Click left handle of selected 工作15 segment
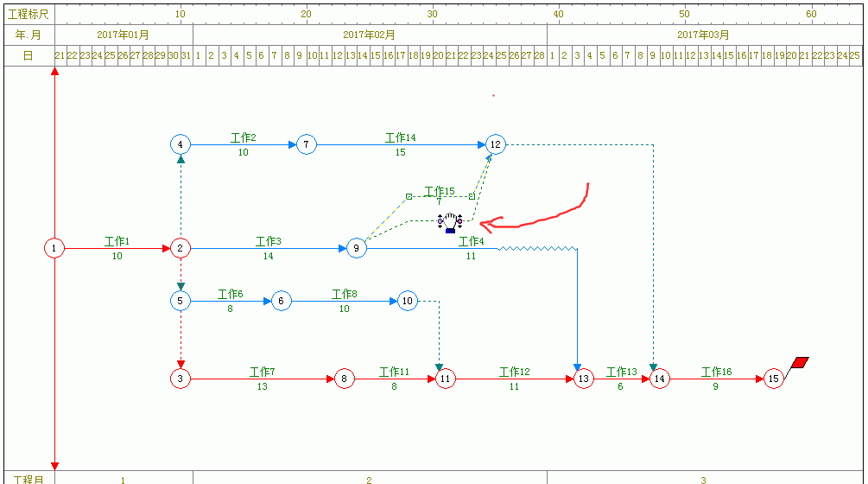This screenshot has width=868, height=484. [409, 196]
